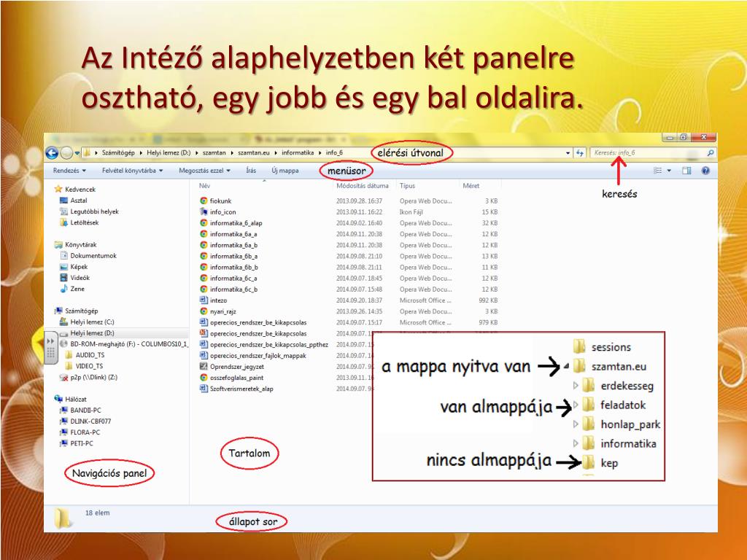This screenshot has height=560, width=747.
Task: Click the BD-ROM-meghajtó (F:) disc icon
Action: [x=64, y=344]
